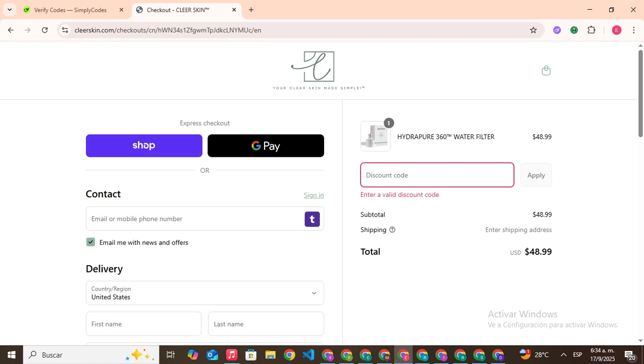Open Outlook from the taskbar
The width and height of the screenshot is (644, 364).
[x=212, y=355]
